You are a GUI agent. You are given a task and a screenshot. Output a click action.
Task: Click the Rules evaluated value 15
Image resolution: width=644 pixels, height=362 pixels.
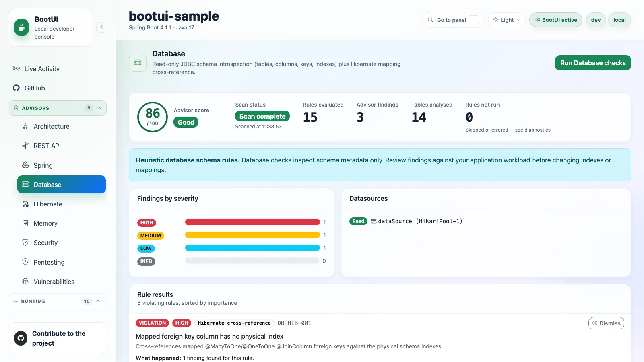pyautogui.click(x=310, y=117)
